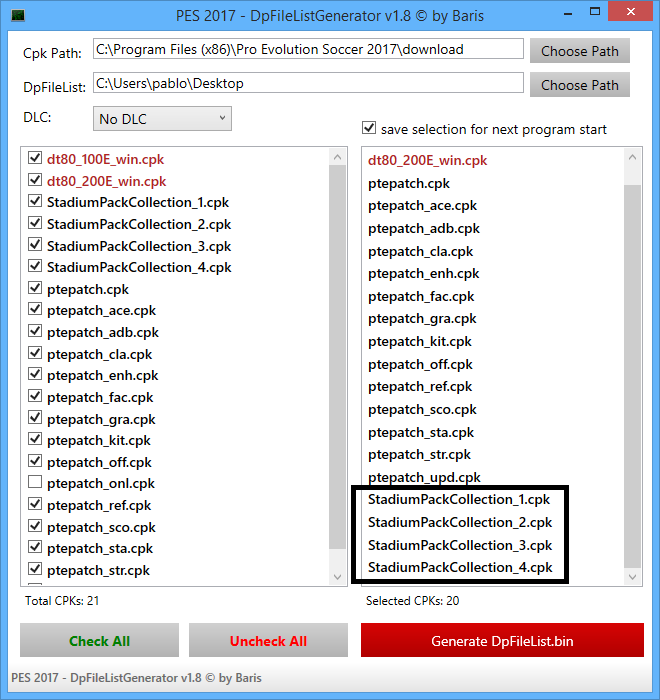
Task: Uncheck ptepatch.cpk checkbox
Action: (x=35, y=288)
